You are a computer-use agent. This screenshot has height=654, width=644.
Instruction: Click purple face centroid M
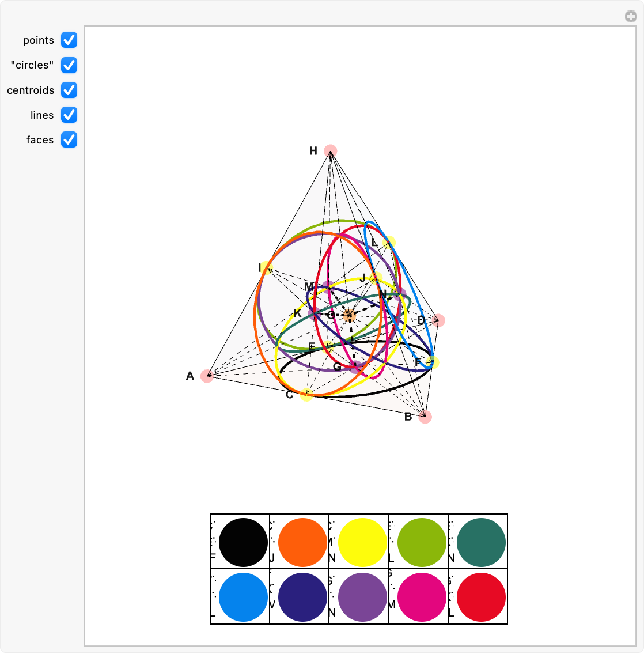[x=328, y=287]
